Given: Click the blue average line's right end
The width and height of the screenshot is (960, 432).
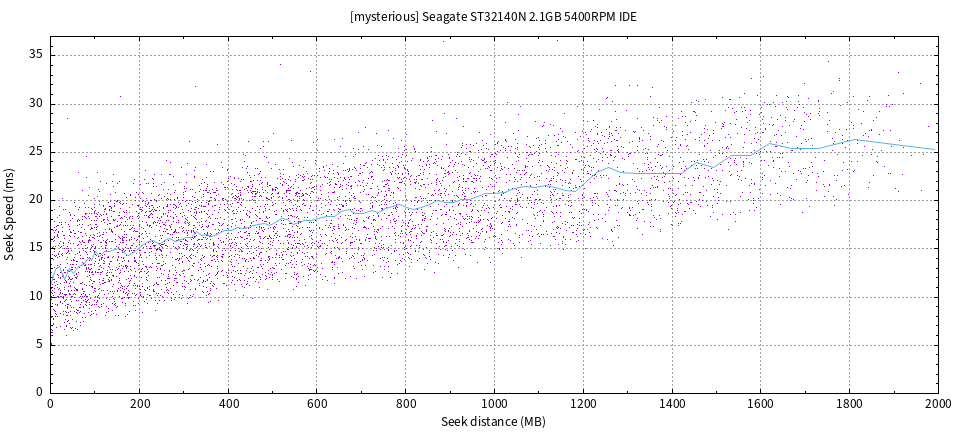Looking at the screenshot, I should click(x=935, y=150).
